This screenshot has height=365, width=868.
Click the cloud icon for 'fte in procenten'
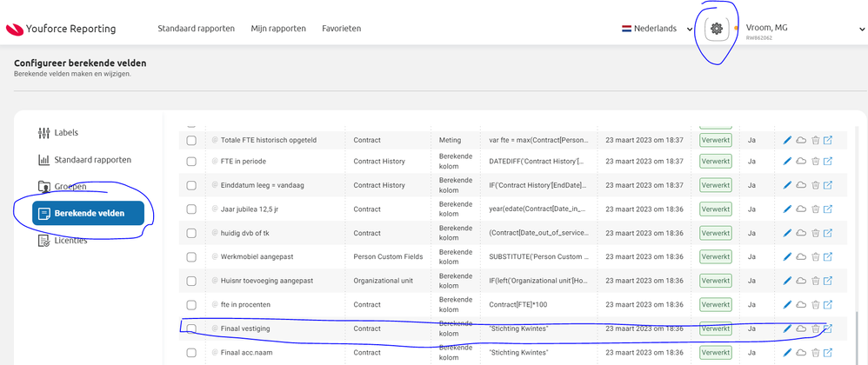pyautogui.click(x=801, y=305)
